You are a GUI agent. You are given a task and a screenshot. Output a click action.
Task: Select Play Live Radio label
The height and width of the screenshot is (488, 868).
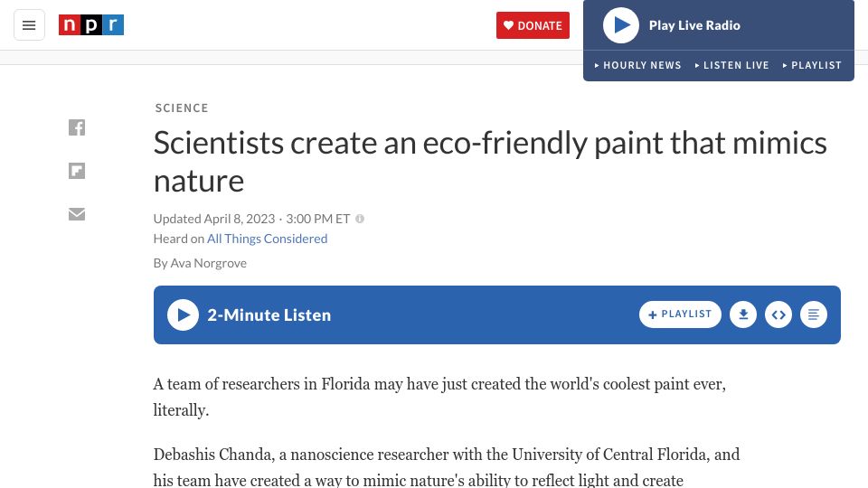pos(694,25)
